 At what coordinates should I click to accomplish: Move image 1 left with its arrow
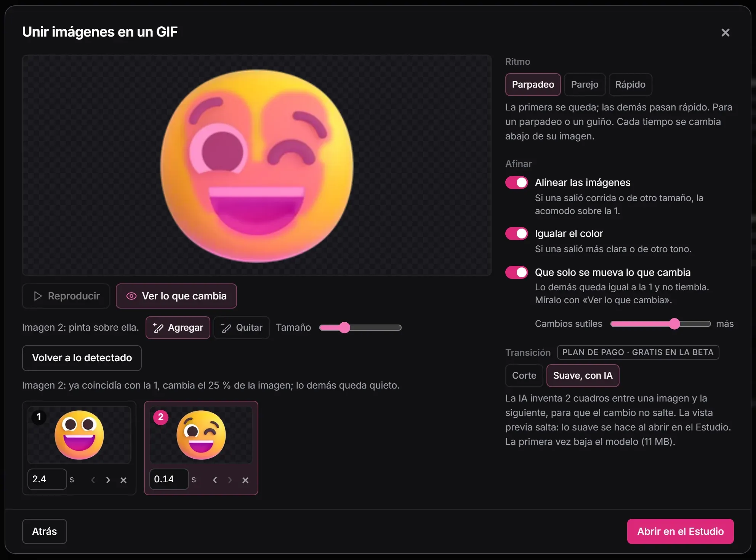pos(93,480)
